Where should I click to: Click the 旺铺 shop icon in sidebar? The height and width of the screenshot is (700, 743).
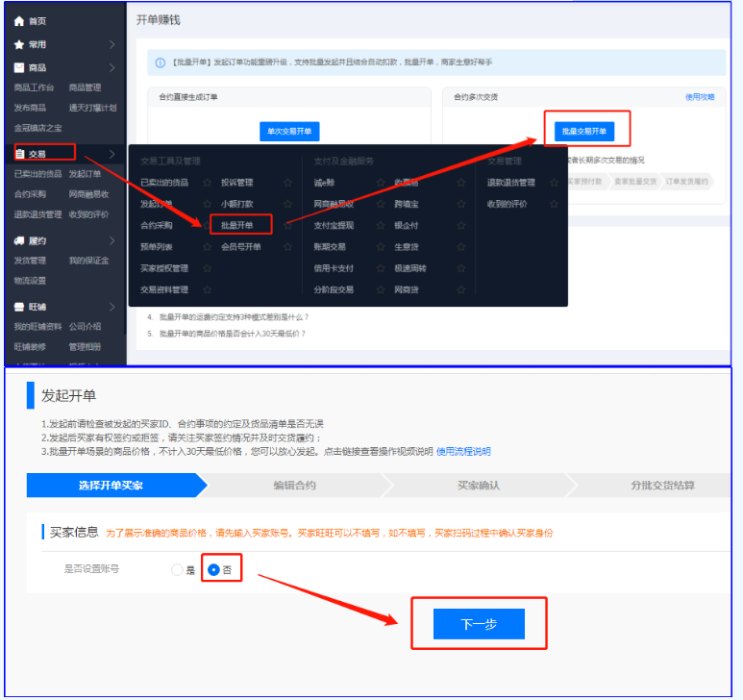point(19,307)
